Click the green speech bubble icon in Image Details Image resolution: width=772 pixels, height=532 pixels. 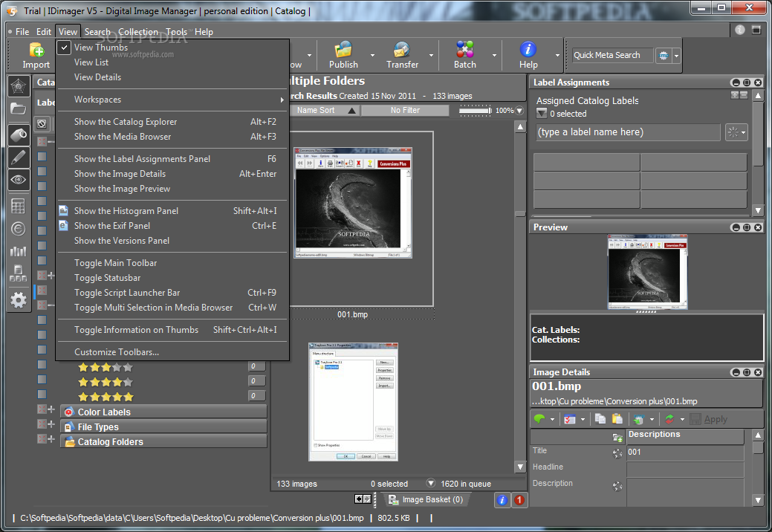(539, 419)
